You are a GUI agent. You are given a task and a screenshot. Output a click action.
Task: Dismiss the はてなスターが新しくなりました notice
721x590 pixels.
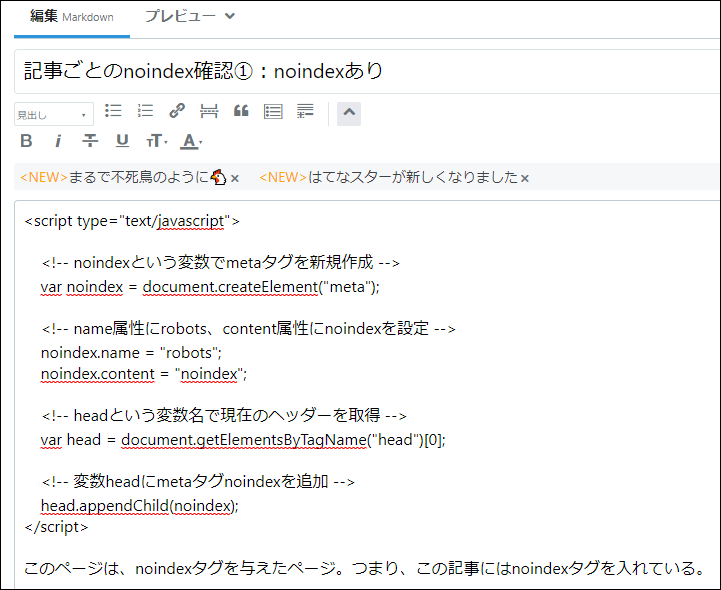click(x=525, y=178)
